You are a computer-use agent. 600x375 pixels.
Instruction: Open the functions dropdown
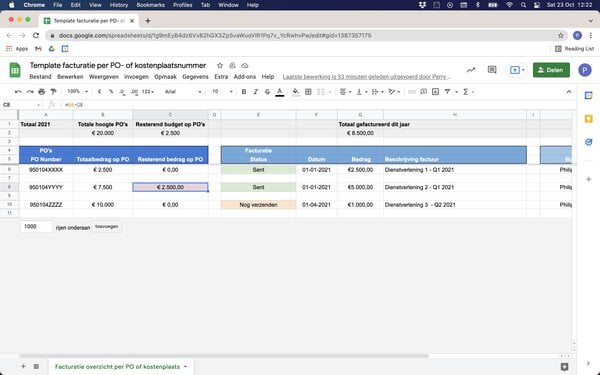point(468,92)
